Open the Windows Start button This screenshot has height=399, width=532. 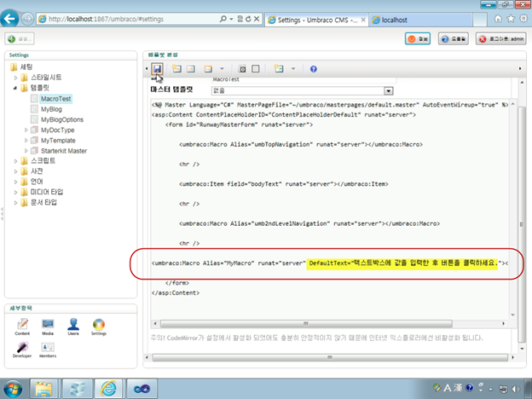[13, 389]
